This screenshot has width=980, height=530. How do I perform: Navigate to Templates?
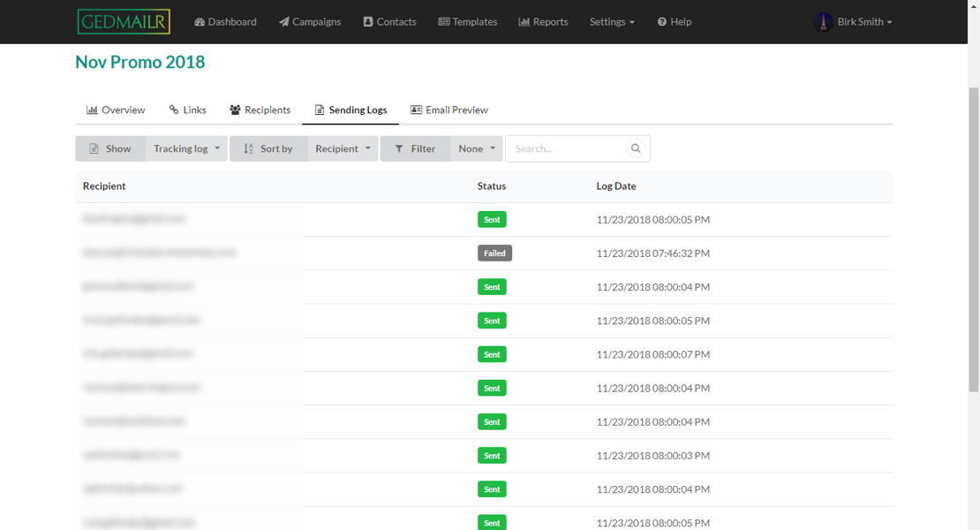[467, 22]
